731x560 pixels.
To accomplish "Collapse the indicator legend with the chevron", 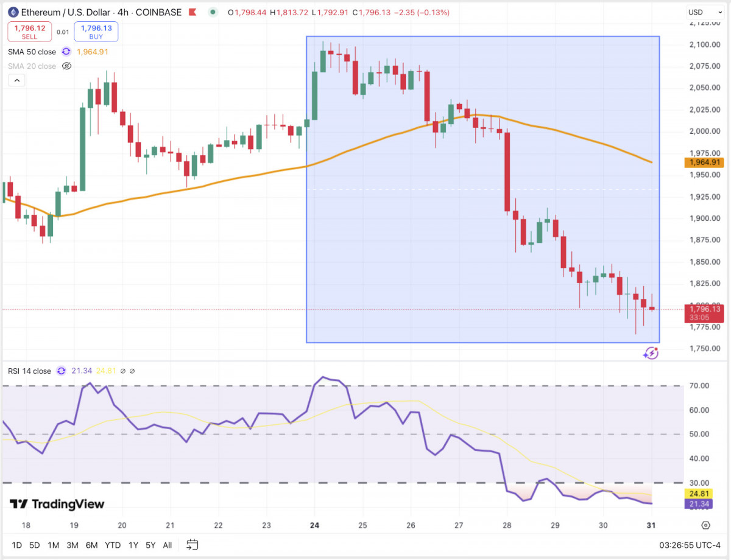I will 16,80.
